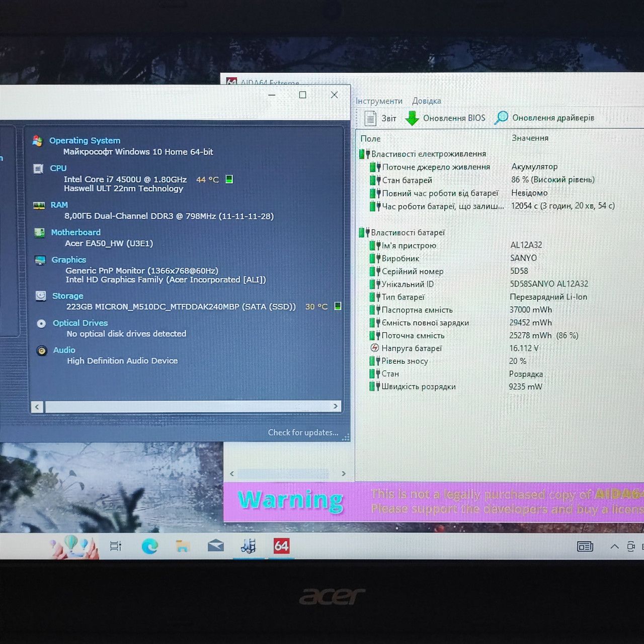This screenshot has width=644, height=644.
Task: Click the AIDA64 left pane scrollbar left arrow
Action: coord(232,473)
